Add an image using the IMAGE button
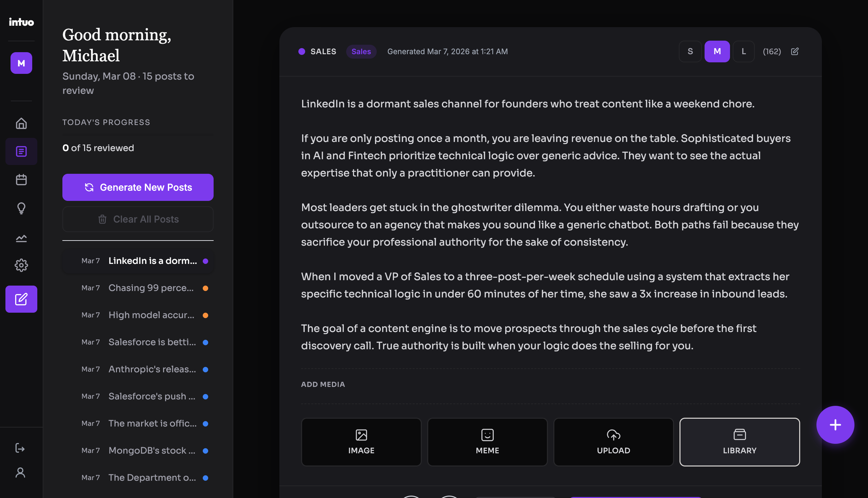Screen dimensions: 868x498 click(x=361, y=442)
